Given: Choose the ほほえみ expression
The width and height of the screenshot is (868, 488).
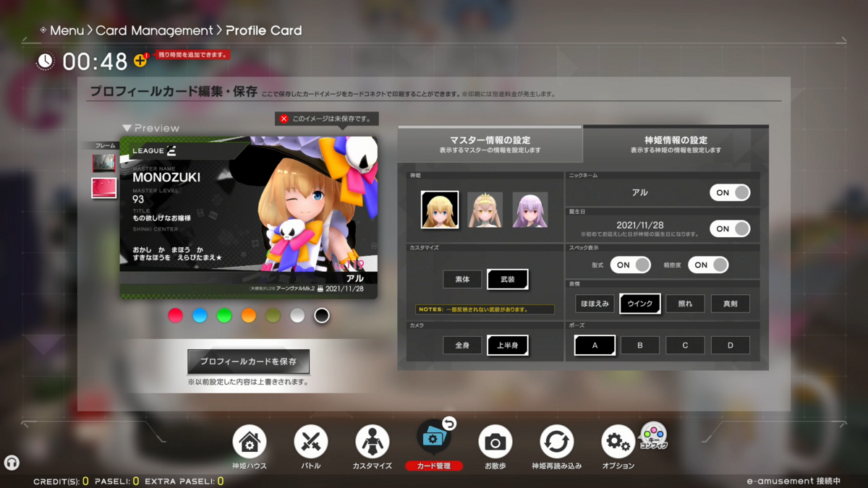Looking at the screenshot, I should coord(595,304).
